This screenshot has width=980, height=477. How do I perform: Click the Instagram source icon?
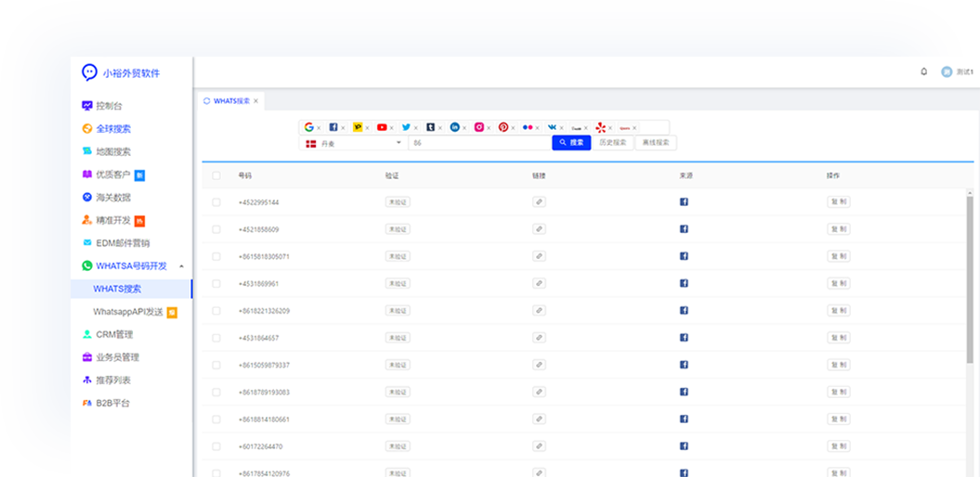tap(479, 127)
